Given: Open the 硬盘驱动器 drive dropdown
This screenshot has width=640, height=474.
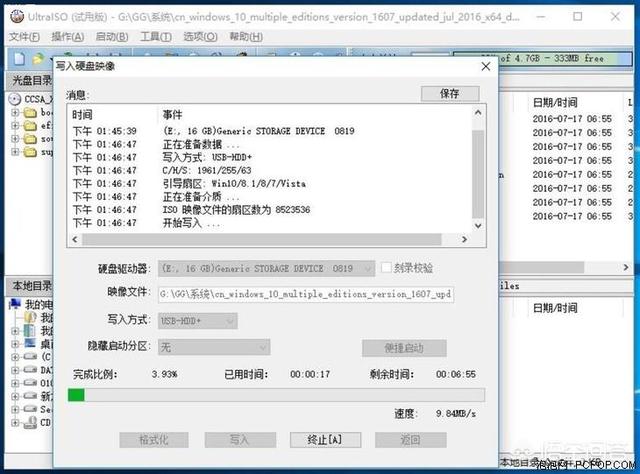Looking at the screenshot, I should (x=366, y=269).
